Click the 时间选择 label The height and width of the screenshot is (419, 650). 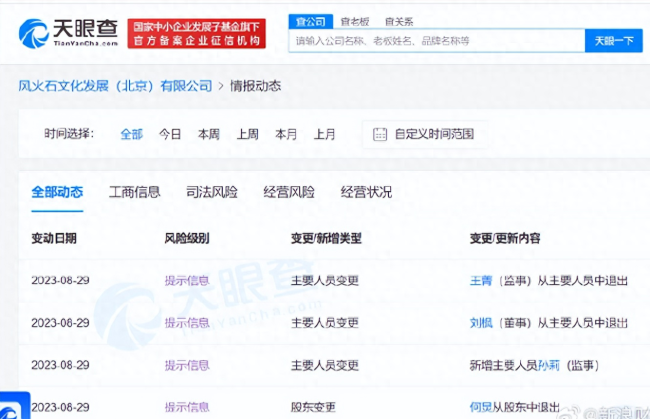pos(69,134)
